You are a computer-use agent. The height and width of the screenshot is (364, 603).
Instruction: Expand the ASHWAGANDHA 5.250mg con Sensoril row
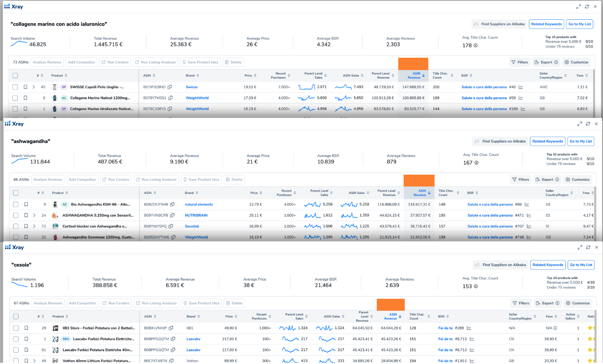point(34,215)
